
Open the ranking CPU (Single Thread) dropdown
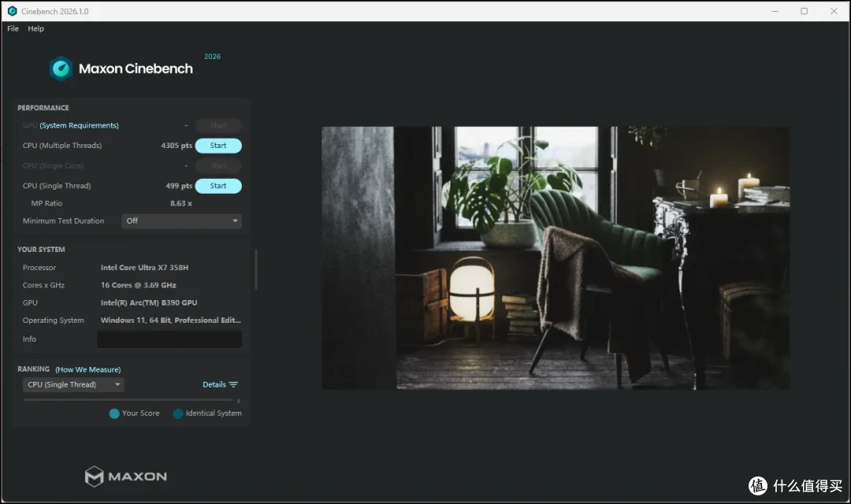pyautogui.click(x=73, y=384)
